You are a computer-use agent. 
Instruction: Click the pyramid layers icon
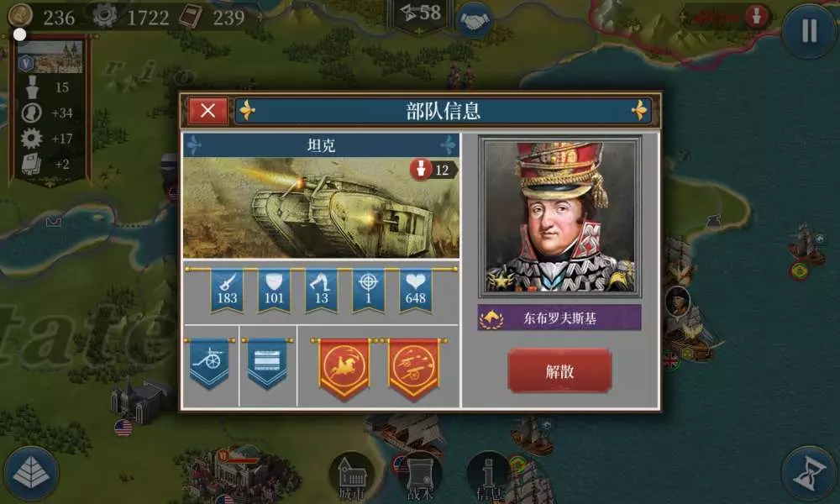[x=31, y=473]
